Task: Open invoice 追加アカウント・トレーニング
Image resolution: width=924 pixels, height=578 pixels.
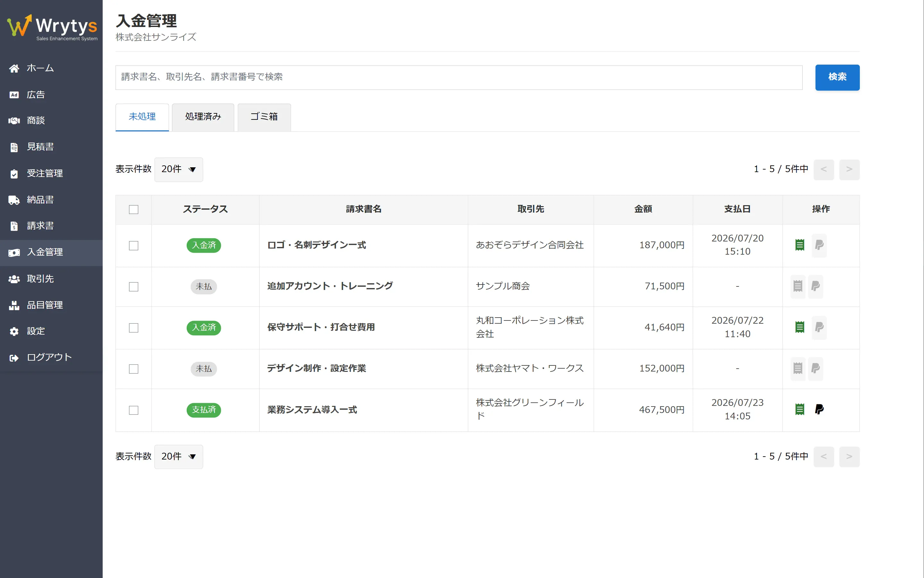Action: coord(330,286)
